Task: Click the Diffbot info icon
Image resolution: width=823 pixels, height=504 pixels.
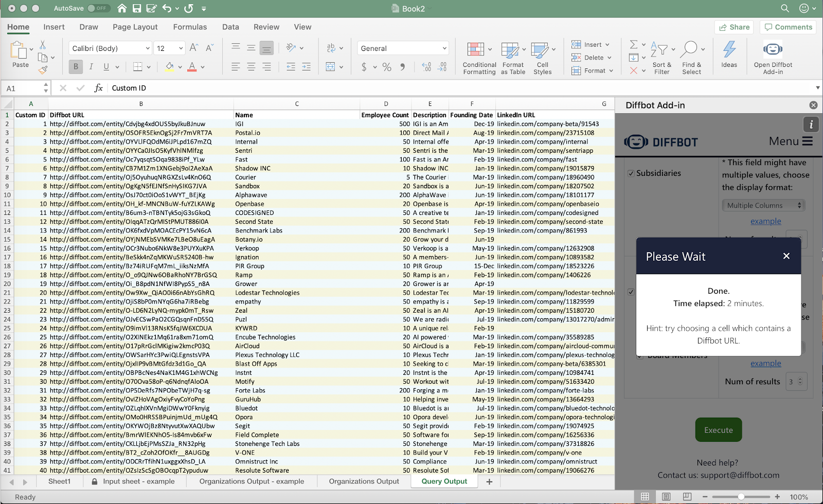Action: click(x=811, y=124)
